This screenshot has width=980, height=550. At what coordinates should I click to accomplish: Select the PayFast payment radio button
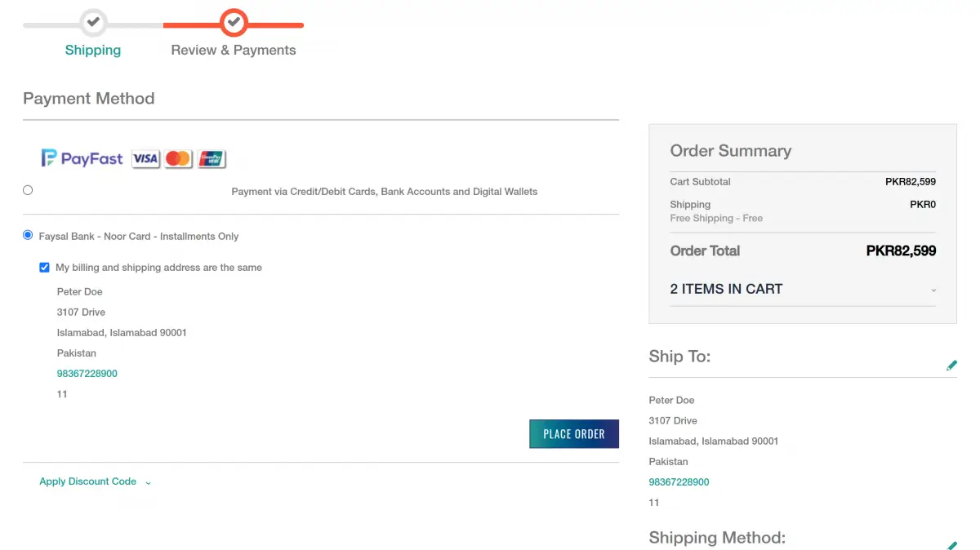tap(28, 189)
